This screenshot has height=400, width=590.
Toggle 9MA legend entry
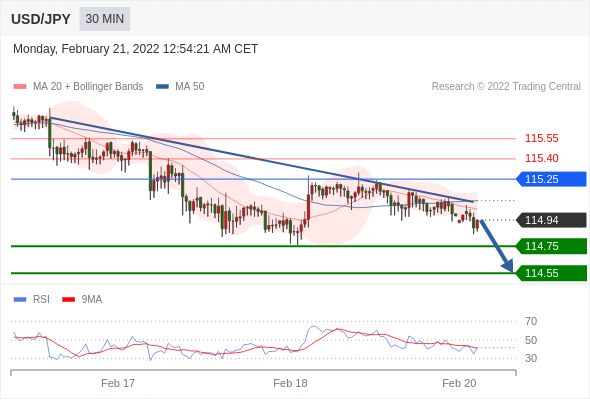click(82, 300)
